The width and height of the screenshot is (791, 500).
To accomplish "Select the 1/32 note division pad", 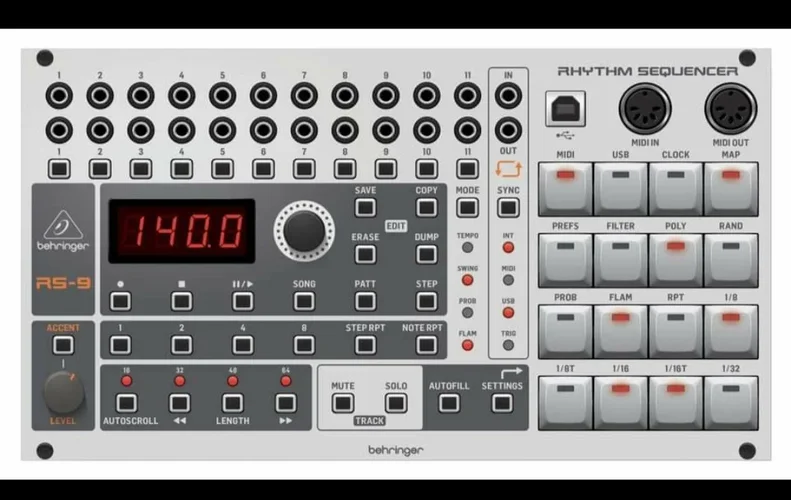I will click(x=731, y=403).
